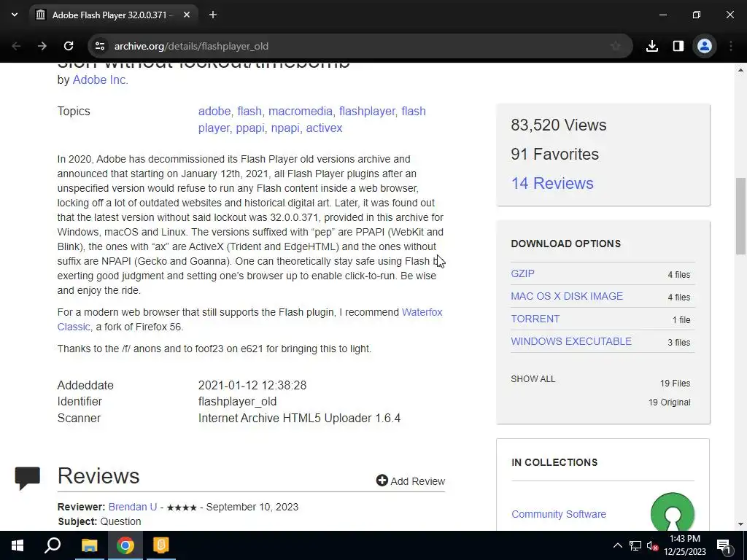Download the TORRENT file
Viewport: 747px width, 560px height.
[535, 319]
